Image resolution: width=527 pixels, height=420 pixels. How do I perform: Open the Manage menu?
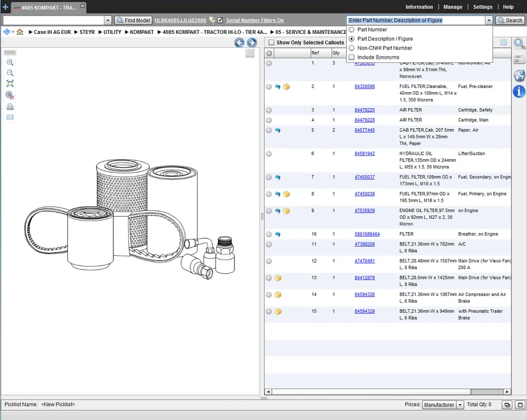pos(453,7)
